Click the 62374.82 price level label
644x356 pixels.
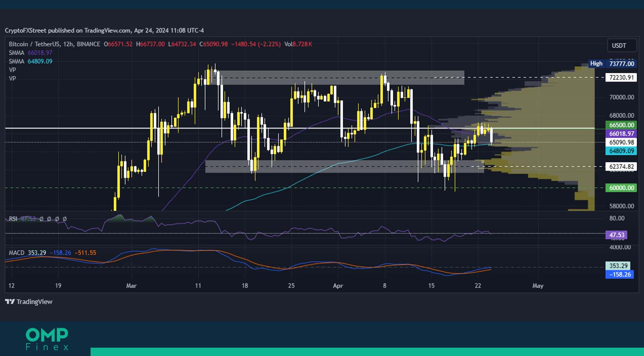621,167
